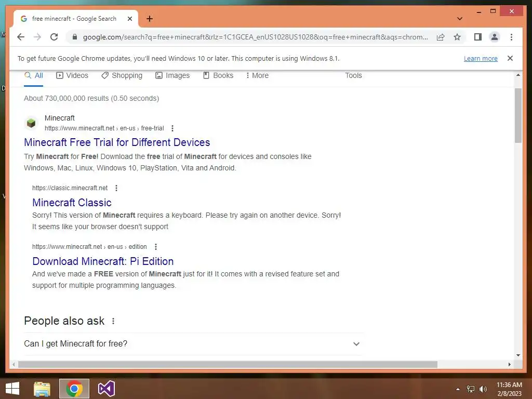Close the free minecraft Google Search tab
Image resolution: width=532 pixels, height=399 pixels.
point(129,19)
